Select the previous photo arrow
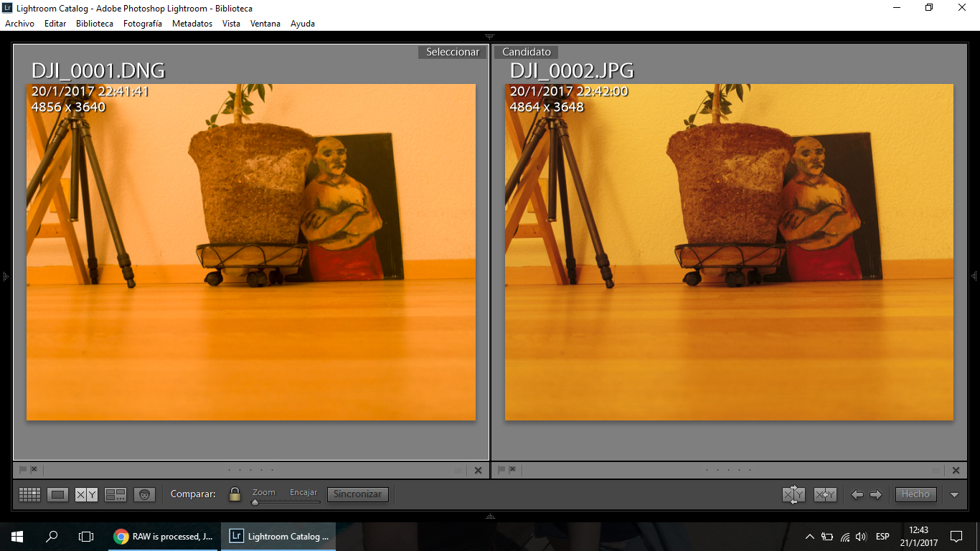 (857, 494)
